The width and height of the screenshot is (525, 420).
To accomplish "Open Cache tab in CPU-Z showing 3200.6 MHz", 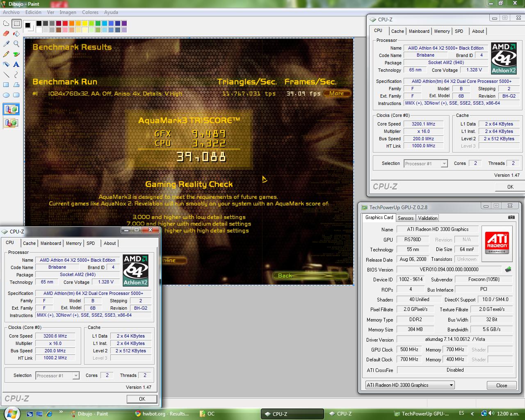I will 29,243.
